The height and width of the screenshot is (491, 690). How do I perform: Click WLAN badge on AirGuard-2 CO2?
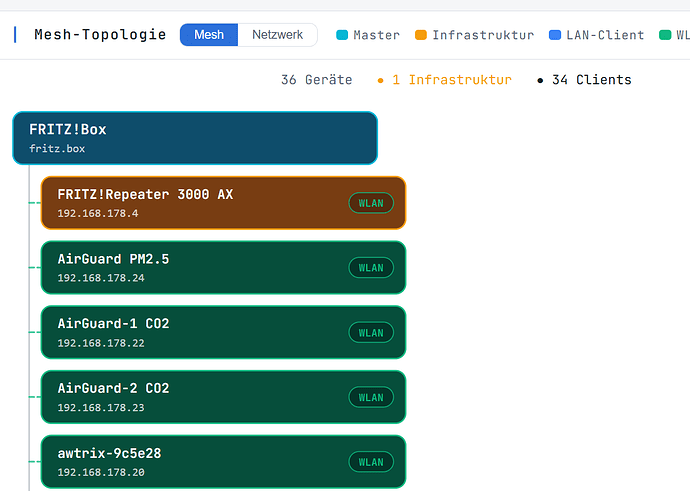coord(371,397)
